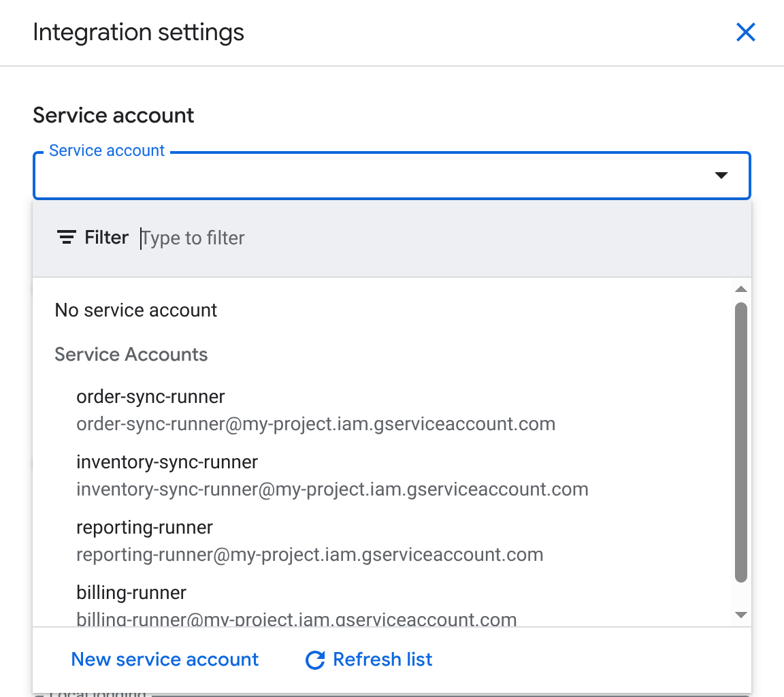Viewport: 784px width, 697px height.
Task: Click the Service Accounts group heading
Action: coord(131,354)
